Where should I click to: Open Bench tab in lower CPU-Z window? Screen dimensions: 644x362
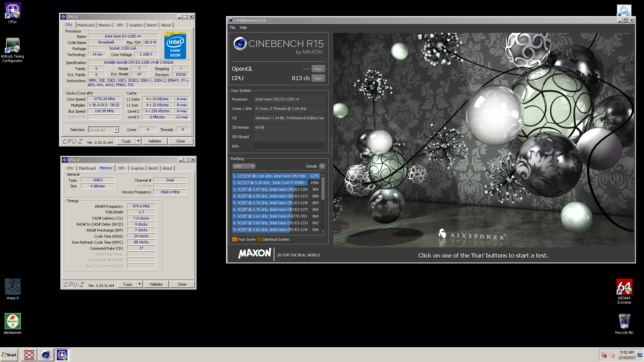tap(153, 168)
